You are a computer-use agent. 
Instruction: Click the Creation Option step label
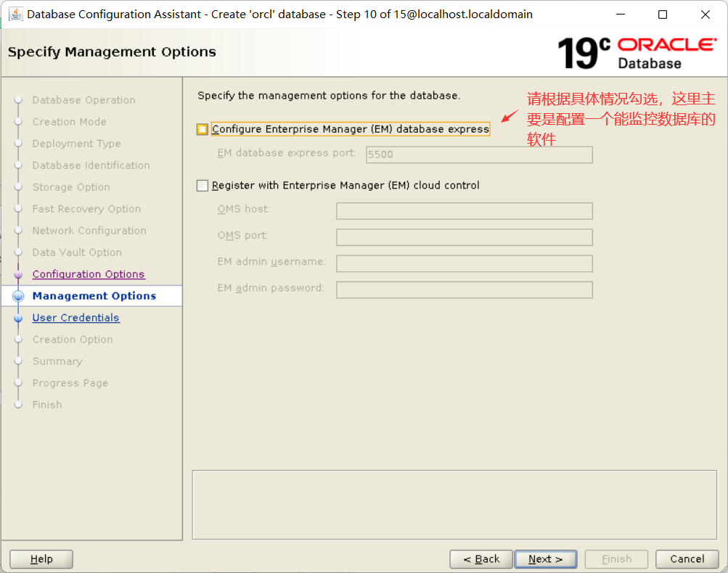click(x=73, y=339)
